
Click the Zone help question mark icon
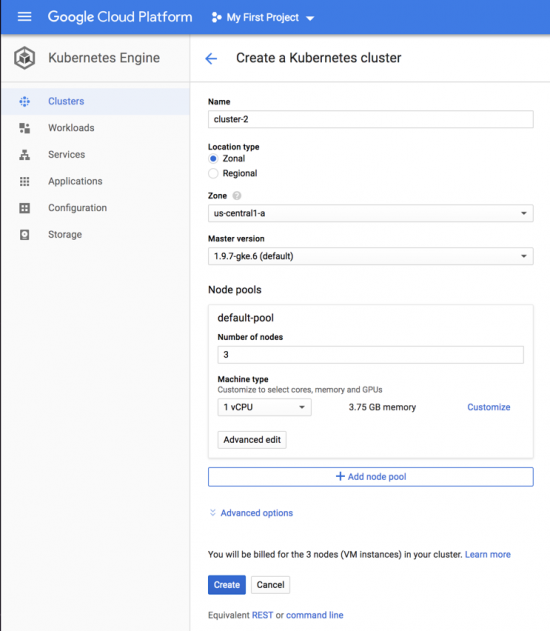[x=237, y=196]
